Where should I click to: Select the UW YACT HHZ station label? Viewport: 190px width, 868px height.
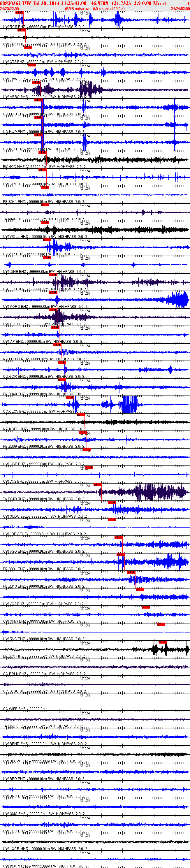click(x=45, y=44)
